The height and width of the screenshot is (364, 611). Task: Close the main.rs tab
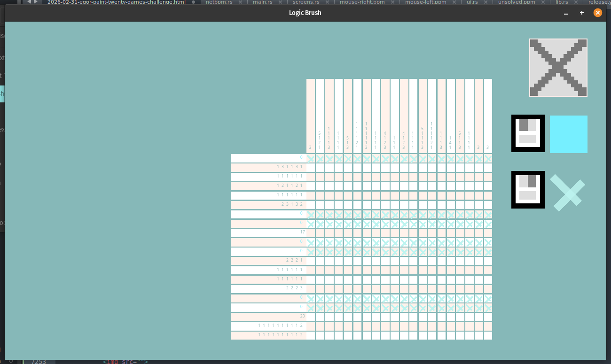click(x=280, y=2)
